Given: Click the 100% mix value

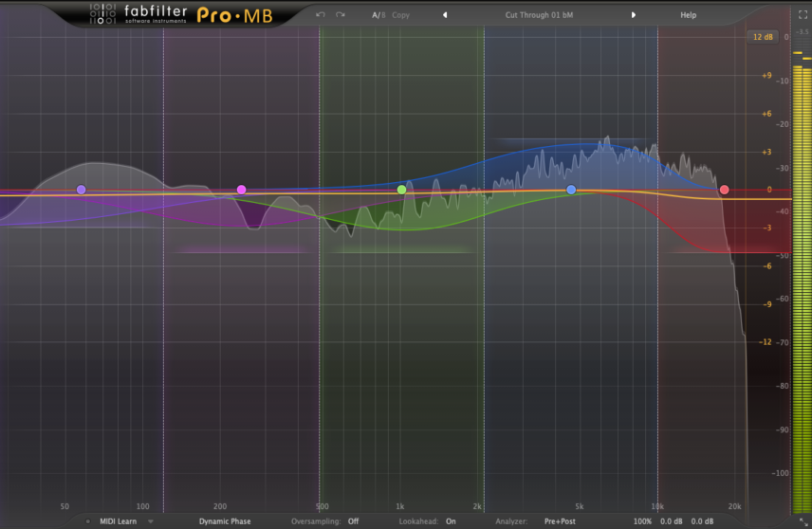Looking at the screenshot, I should point(642,521).
